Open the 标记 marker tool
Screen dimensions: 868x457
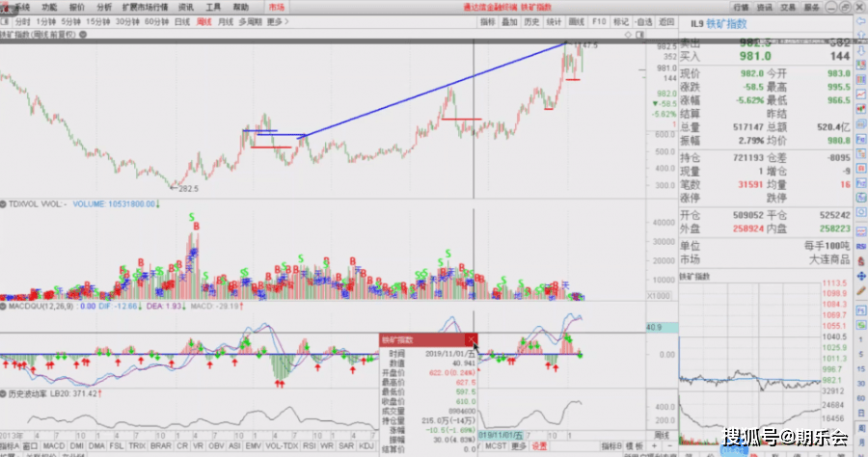pos(621,20)
